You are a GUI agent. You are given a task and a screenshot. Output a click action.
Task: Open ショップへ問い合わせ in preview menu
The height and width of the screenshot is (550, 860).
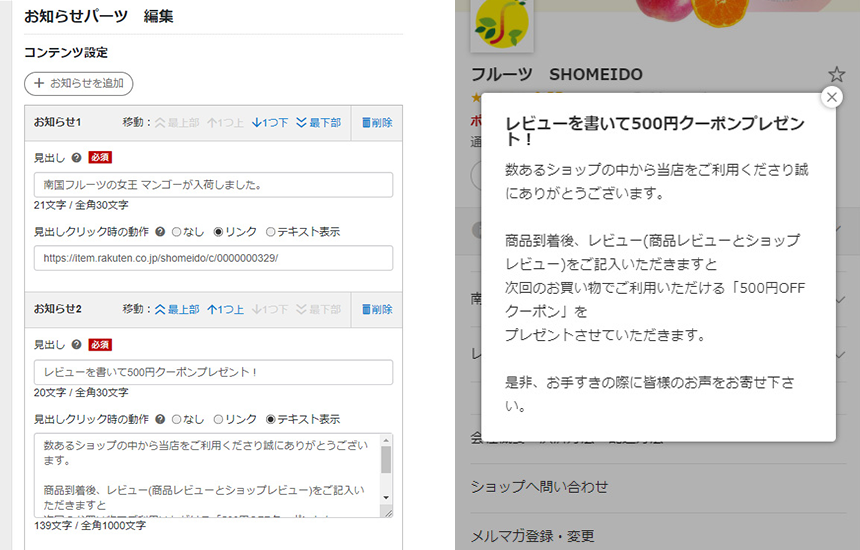click(540, 487)
